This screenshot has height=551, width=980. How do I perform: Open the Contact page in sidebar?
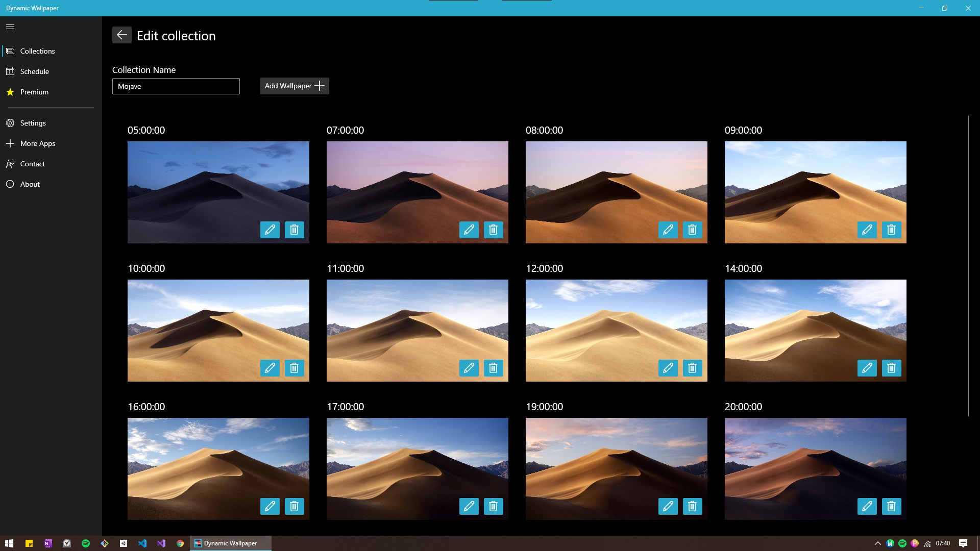[32, 164]
